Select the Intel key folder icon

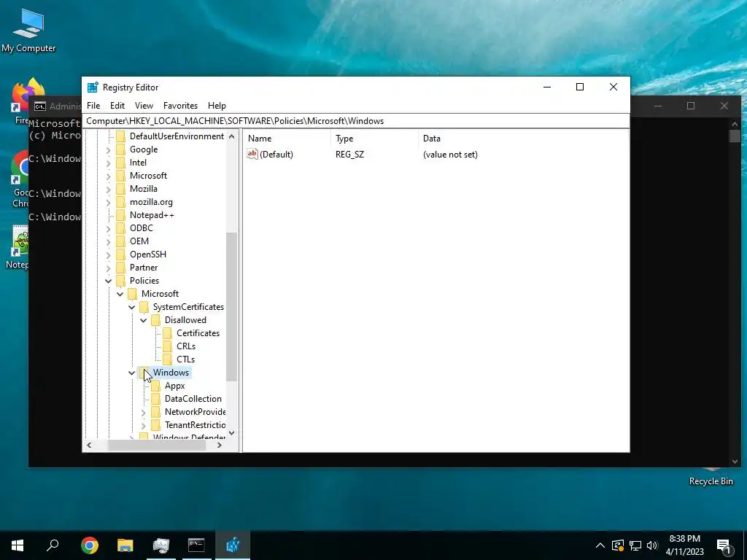point(121,163)
